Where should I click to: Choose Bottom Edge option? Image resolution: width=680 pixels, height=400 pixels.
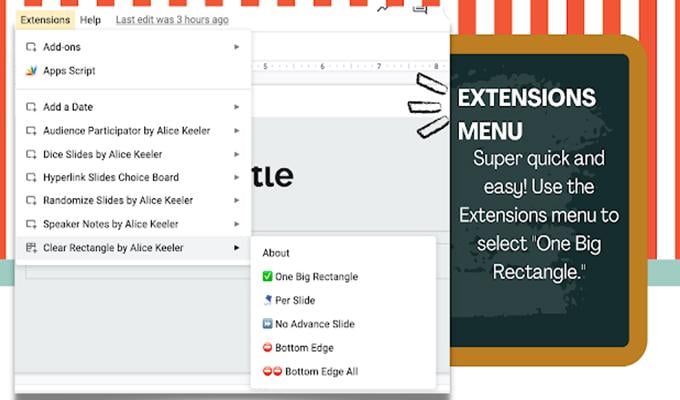[x=343, y=348]
